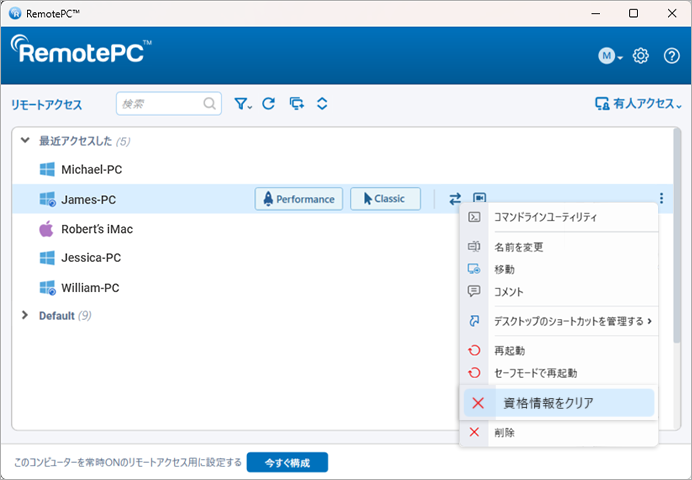Click the 今すぐ構成 button
Screen dimensions: 692x480
click(287, 462)
